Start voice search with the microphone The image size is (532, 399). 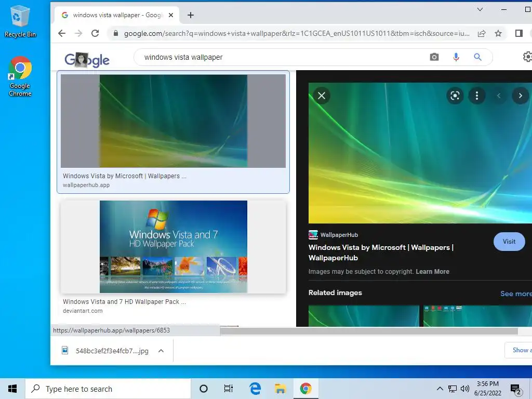[456, 57]
